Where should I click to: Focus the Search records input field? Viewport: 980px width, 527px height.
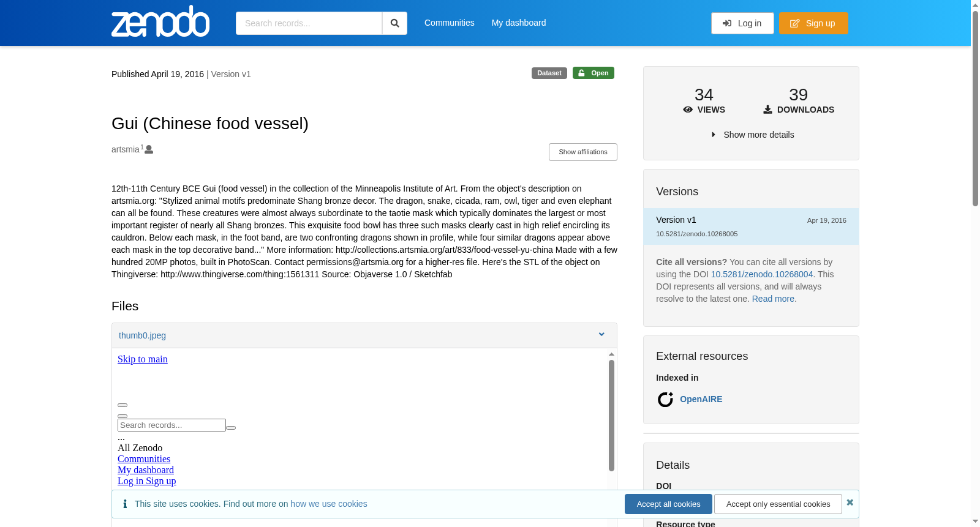click(x=309, y=23)
